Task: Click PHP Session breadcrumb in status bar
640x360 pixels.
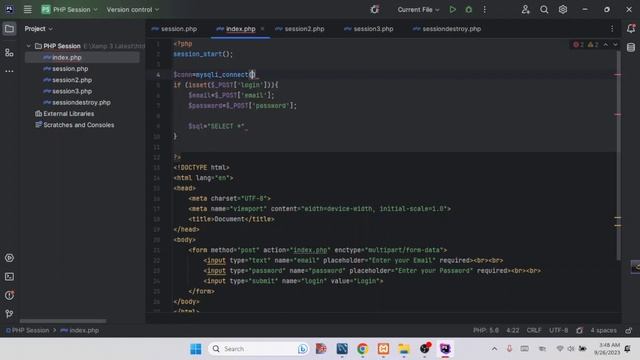Action: 27,330
